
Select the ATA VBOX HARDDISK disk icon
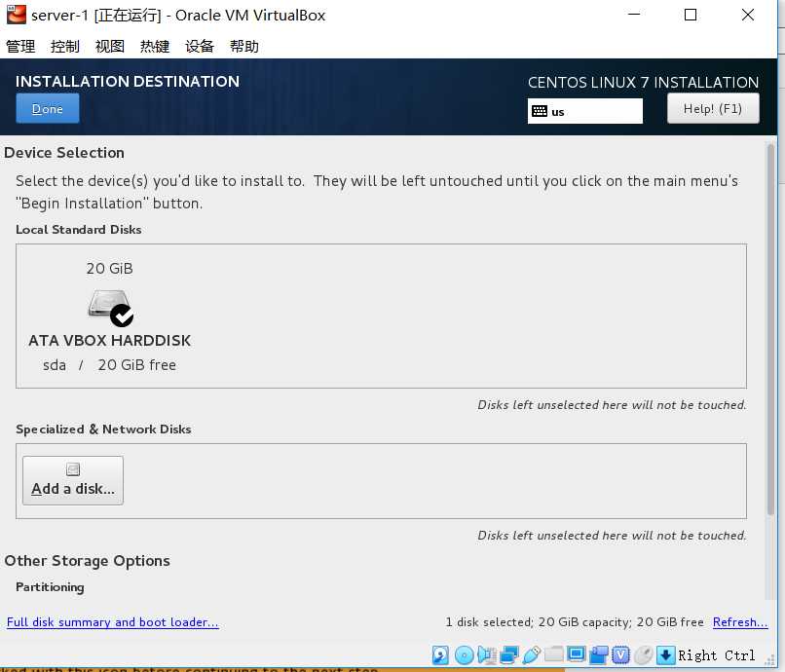pyautogui.click(x=111, y=307)
